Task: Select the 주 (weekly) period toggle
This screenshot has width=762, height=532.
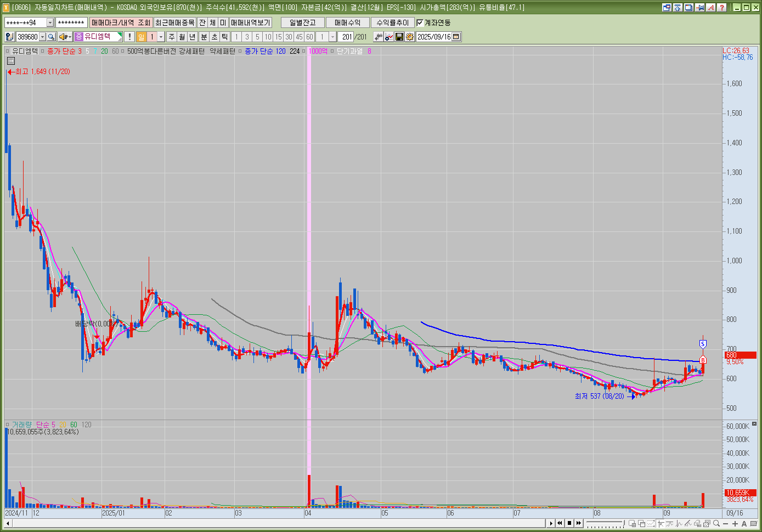Action: tap(172, 37)
